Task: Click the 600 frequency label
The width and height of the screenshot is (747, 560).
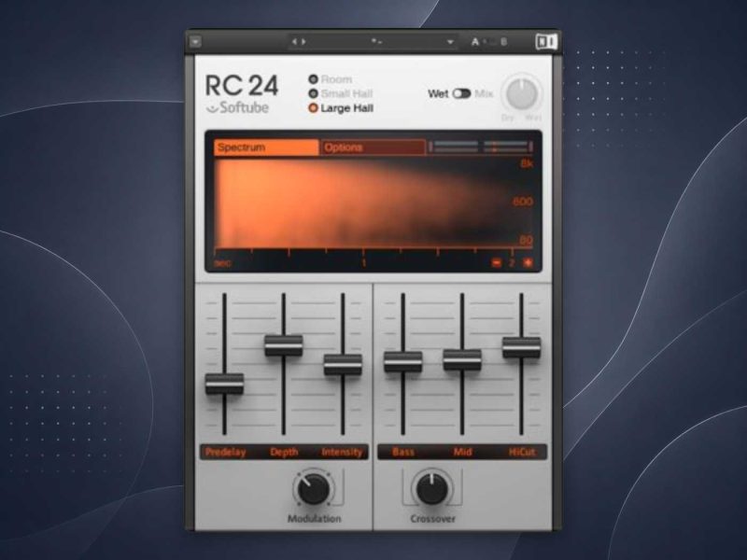Action: click(x=523, y=202)
